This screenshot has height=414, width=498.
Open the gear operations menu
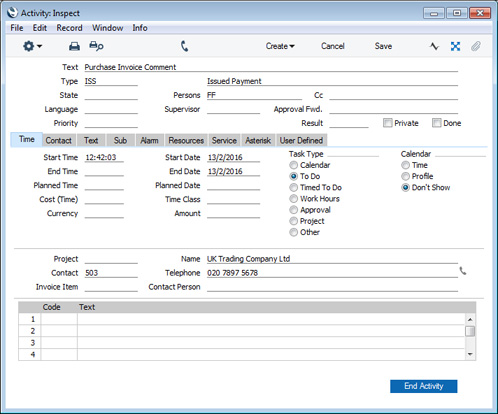32,46
